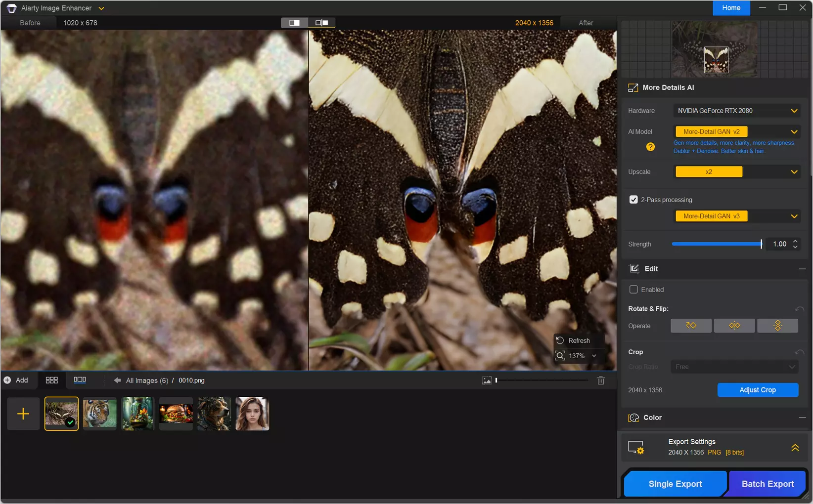Click the Adjust Crop button
The image size is (813, 504).
coord(757,390)
